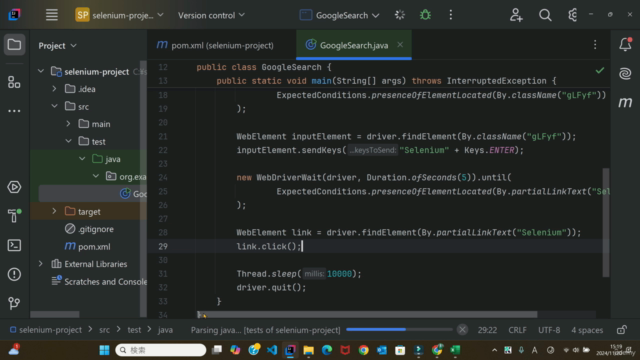Expand the target folder
Image resolution: width=640 pixels, height=360 pixels.
click(54, 211)
